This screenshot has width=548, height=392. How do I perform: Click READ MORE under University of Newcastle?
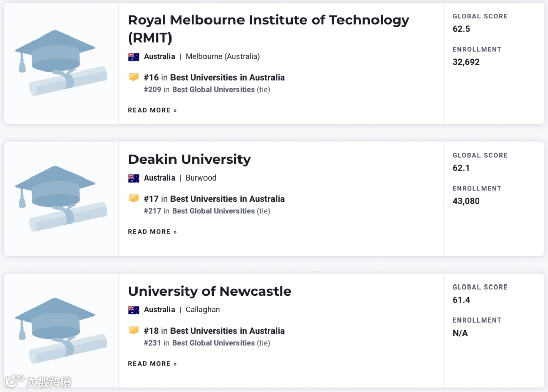pos(152,364)
